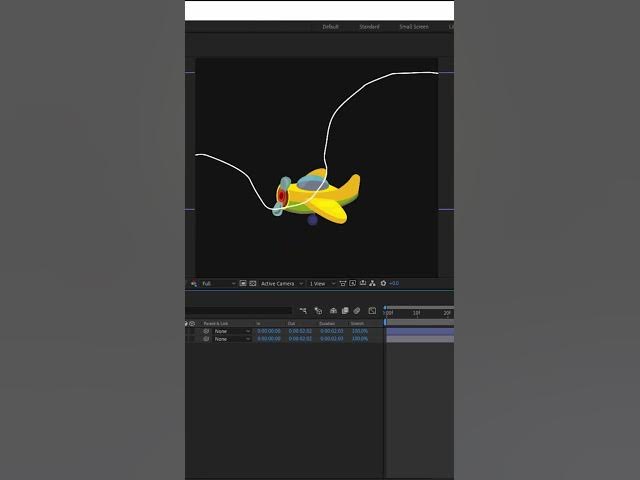This screenshot has width=640, height=480.
Task: Open the Full resolution dropdown
Action: point(218,283)
